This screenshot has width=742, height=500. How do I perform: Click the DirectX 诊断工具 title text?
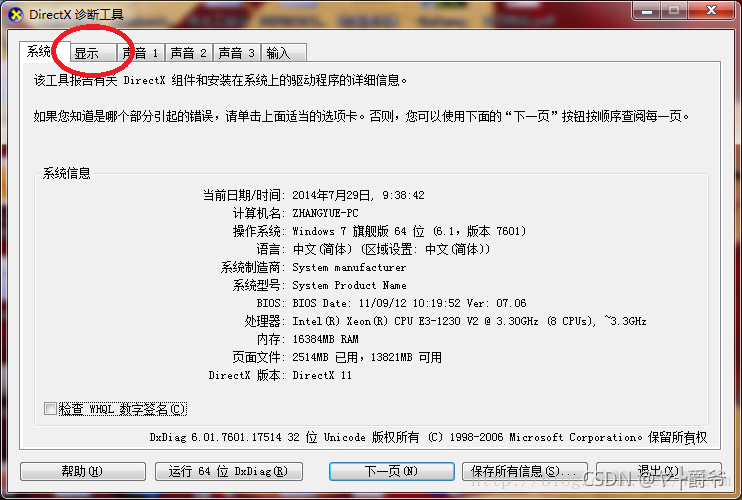click(74, 14)
